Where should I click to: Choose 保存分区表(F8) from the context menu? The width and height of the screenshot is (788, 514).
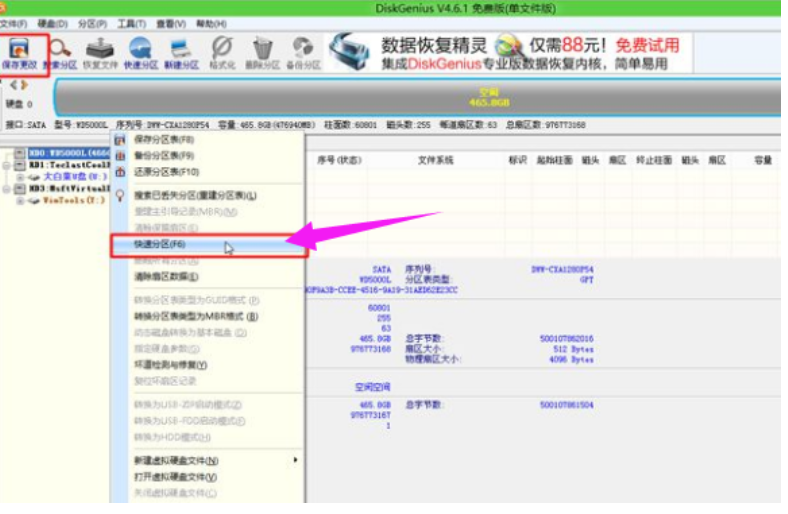[164, 140]
